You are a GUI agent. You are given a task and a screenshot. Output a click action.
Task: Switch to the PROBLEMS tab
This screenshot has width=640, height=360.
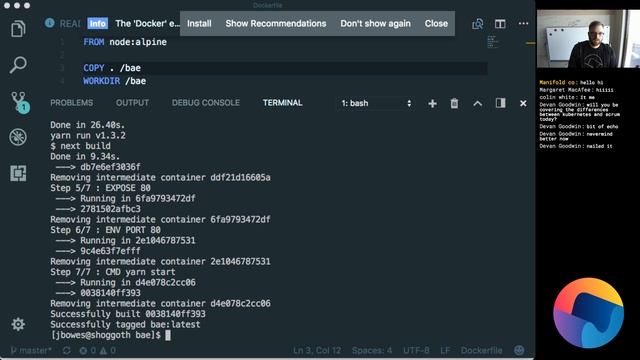coord(71,103)
